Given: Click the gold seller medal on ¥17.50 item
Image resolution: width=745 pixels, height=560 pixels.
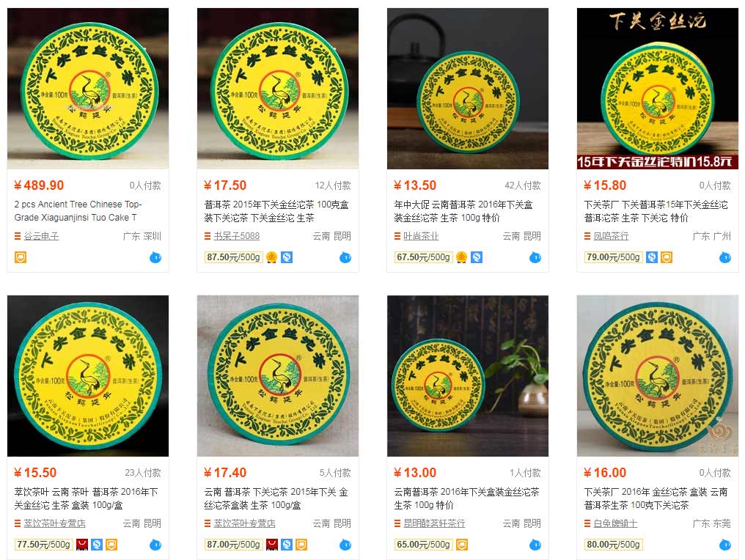Looking at the screenshot, I should coord(272,257).
